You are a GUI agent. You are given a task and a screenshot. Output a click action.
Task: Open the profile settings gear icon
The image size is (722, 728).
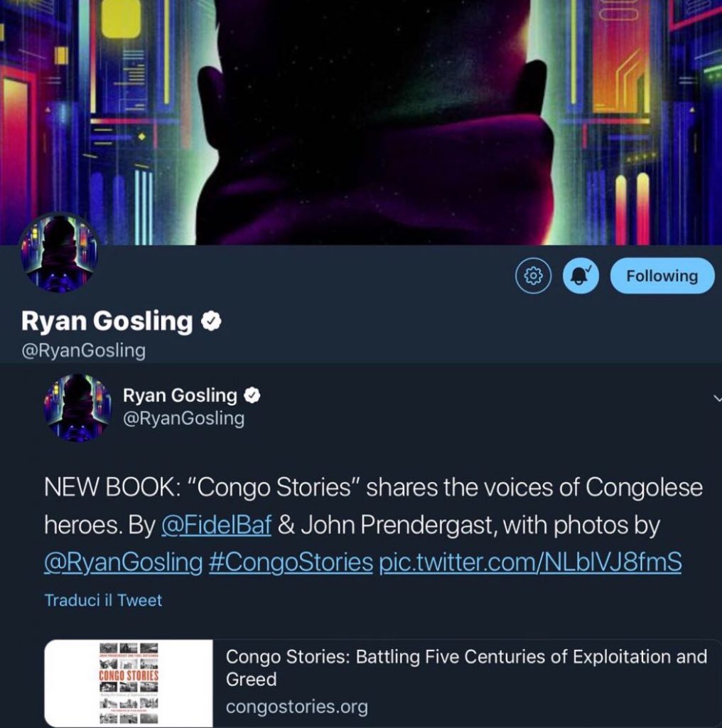[x=533, y=276]
